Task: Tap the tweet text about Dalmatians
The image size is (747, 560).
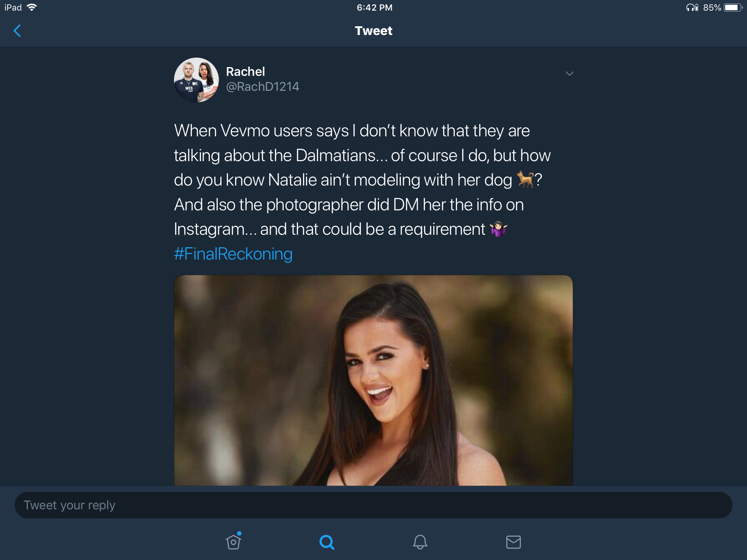Action: pyautogui.click(x=362, y=180)
